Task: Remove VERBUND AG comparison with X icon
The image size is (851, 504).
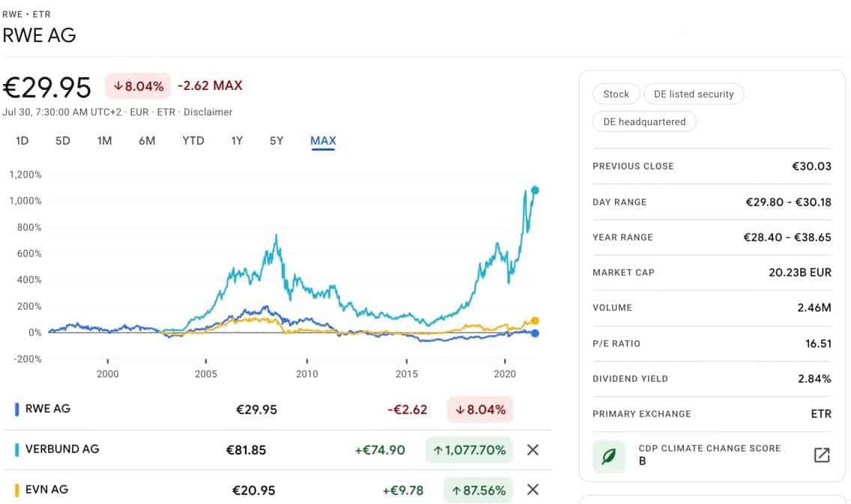Action: click(533, 450)
